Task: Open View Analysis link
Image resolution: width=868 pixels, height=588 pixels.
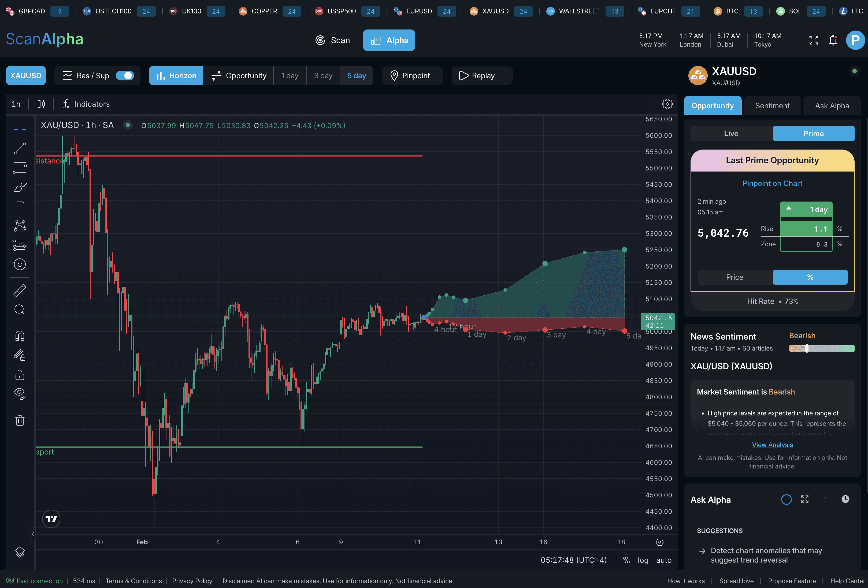Action: tap(772, 445)
